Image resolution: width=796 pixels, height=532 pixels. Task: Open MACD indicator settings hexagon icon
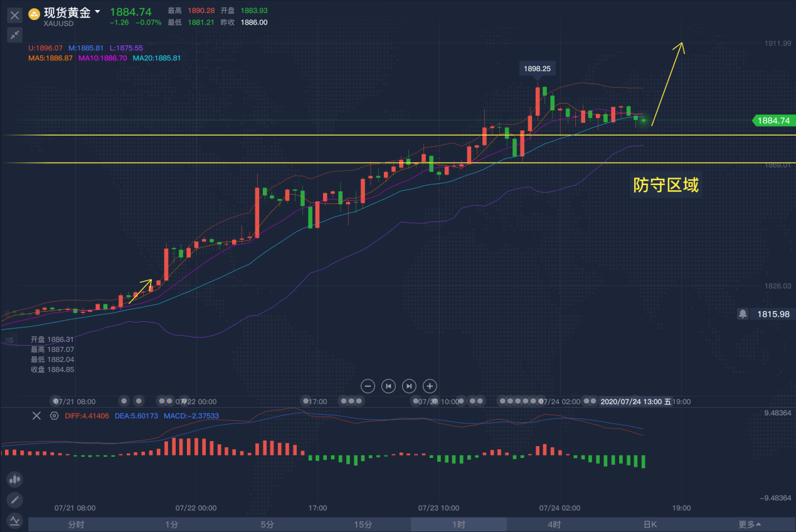pos(55,415)
